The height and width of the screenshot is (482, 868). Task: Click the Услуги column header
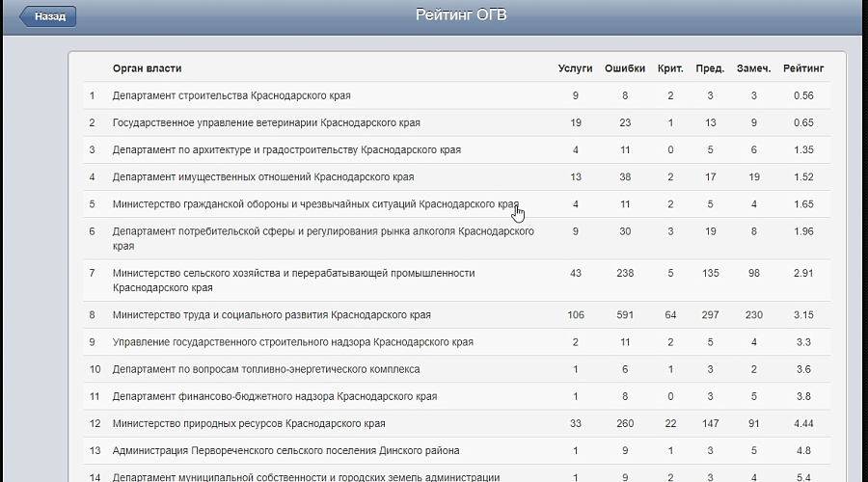(x=575, y=68)
